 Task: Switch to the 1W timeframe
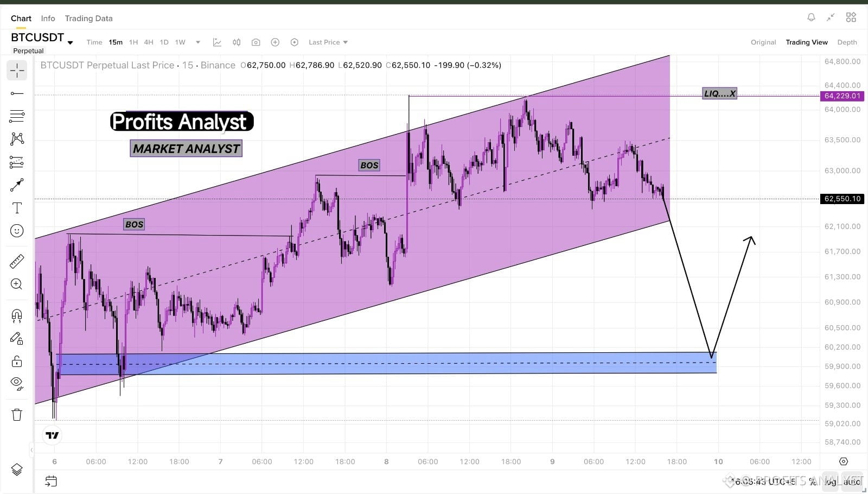pyautogui.click(x=180, y=42)
